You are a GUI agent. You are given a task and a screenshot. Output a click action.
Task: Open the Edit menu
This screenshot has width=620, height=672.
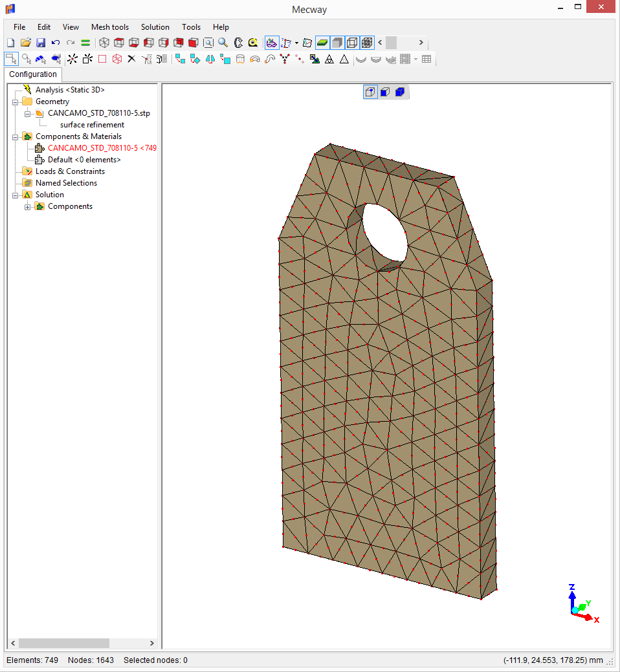point(44,27)
